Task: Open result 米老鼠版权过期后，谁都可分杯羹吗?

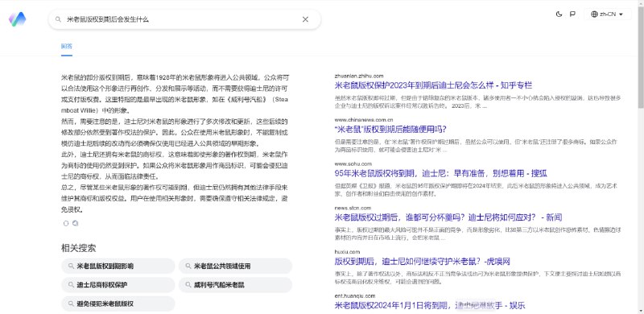Action: 448,217
